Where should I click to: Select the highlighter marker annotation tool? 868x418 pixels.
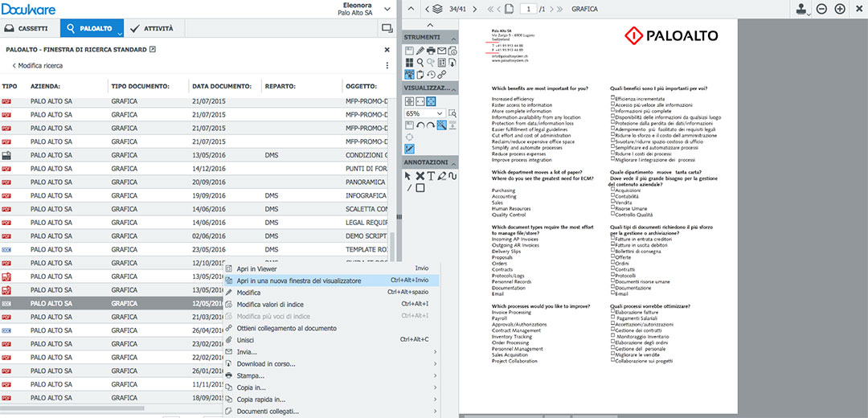tap(442, 176)
